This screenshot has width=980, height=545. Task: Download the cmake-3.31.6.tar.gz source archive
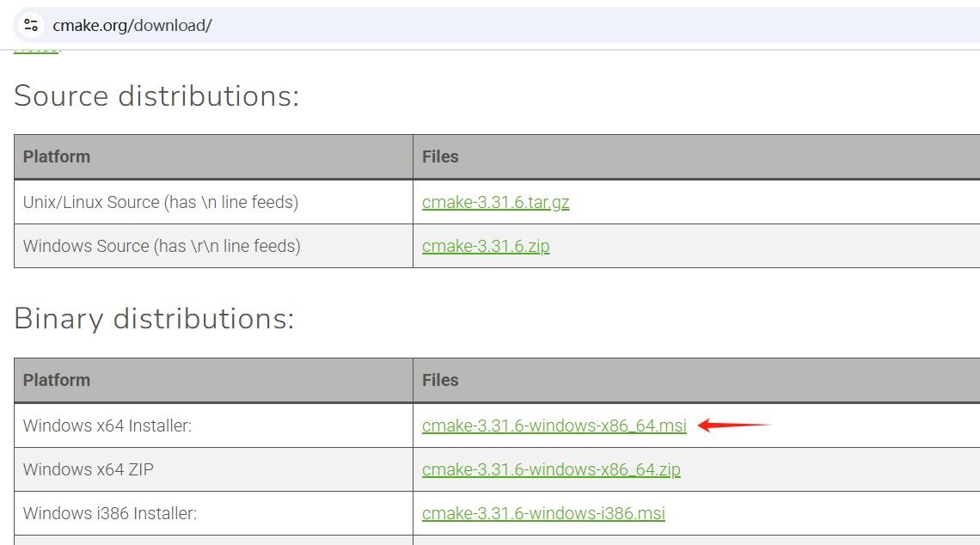495,201
